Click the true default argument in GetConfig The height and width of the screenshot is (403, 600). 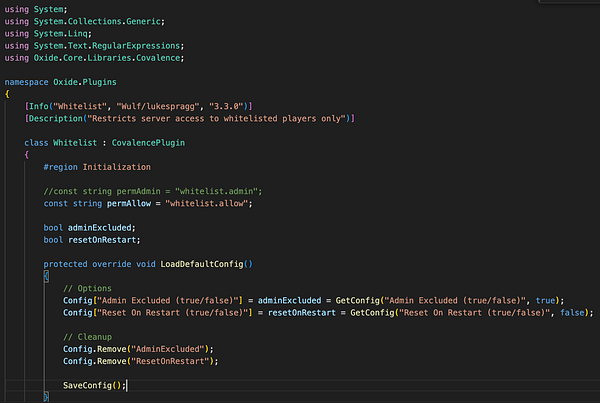click(545, 301)
